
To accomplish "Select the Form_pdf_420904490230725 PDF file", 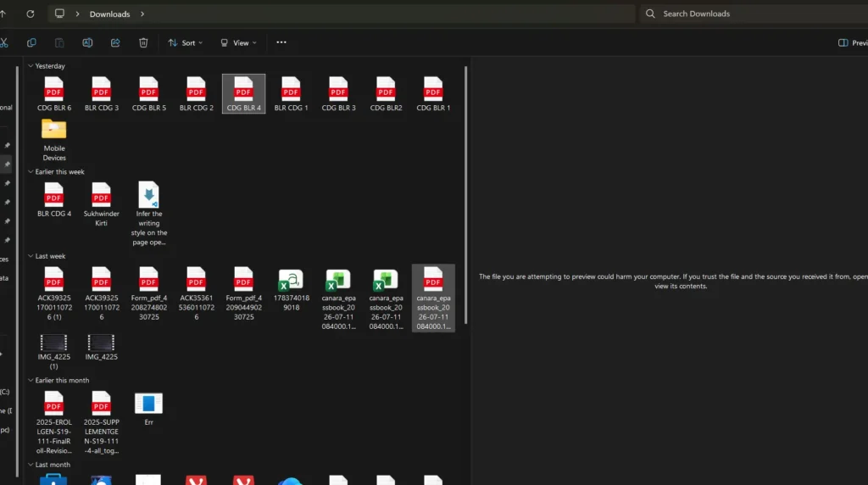I will (243, 293).
